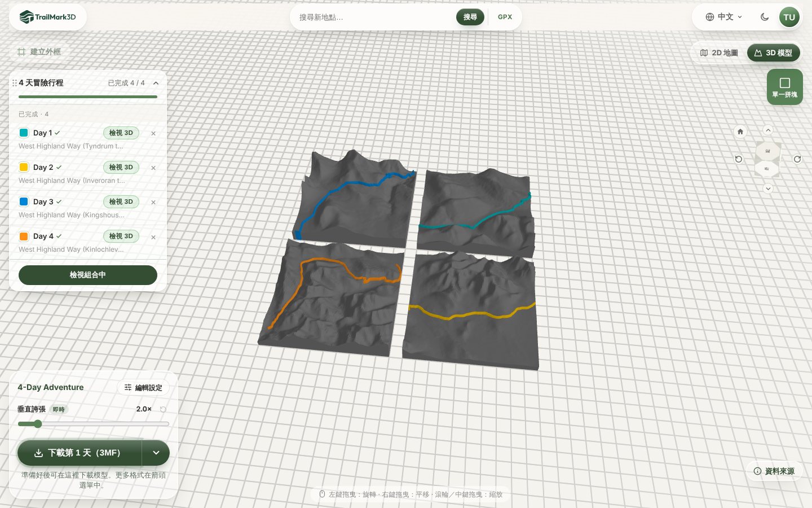Focus the 搜尋新地點 search field

(374, 17)
